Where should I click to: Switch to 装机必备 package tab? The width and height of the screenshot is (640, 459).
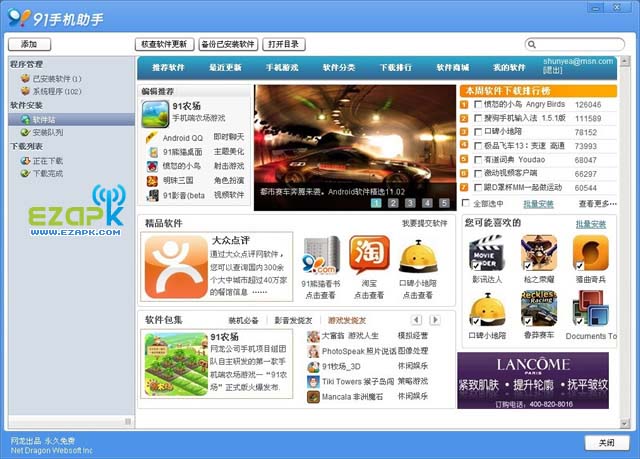pos(243,321)
